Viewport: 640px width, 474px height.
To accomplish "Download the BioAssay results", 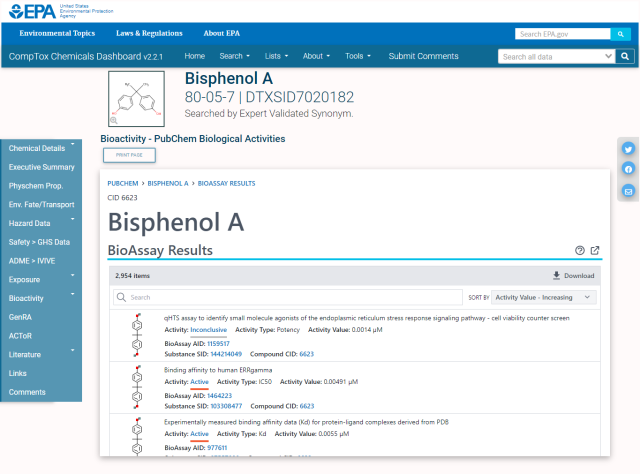I will [x=573, y=276].
